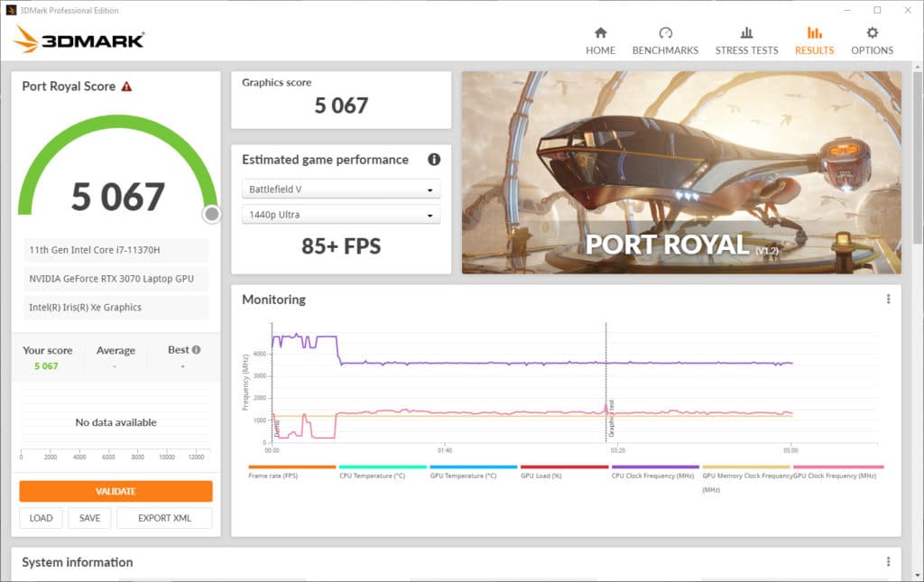Click the NVIDIA GeForce RTX 3070 Laptop GPU row
Screen dimensions: 924x582
point(115,279)
